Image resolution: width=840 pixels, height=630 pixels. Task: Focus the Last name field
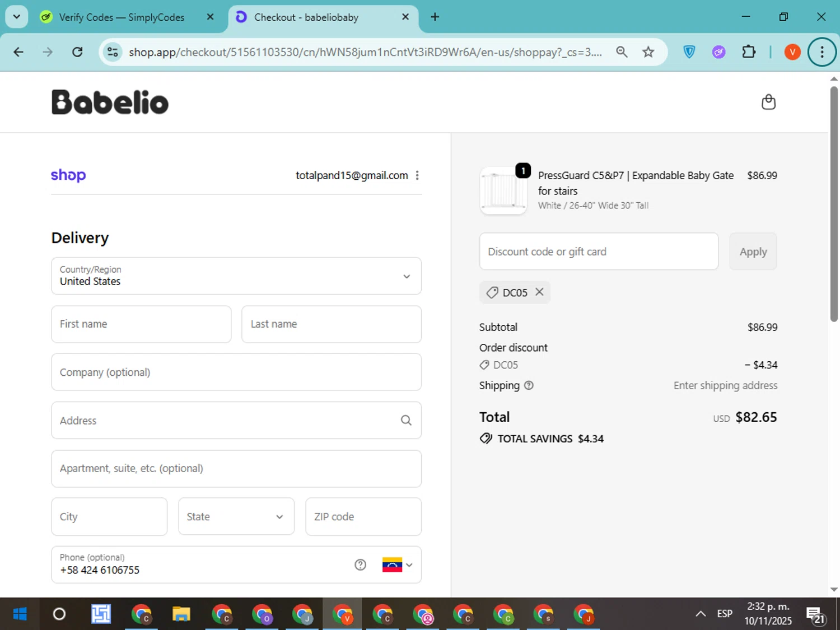tap(332, 324)
